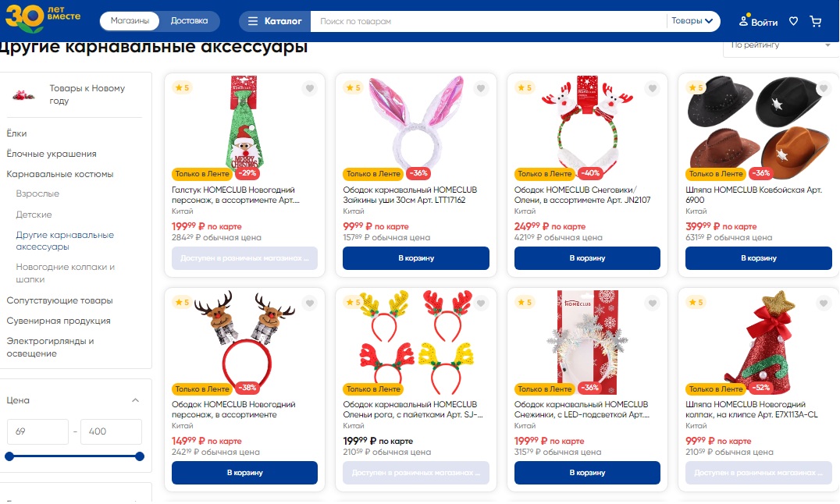Focus the Поиск по товарам search field
Image resolution: width=840 pixels, height=504 pixels.
click(x=489, y=21)
